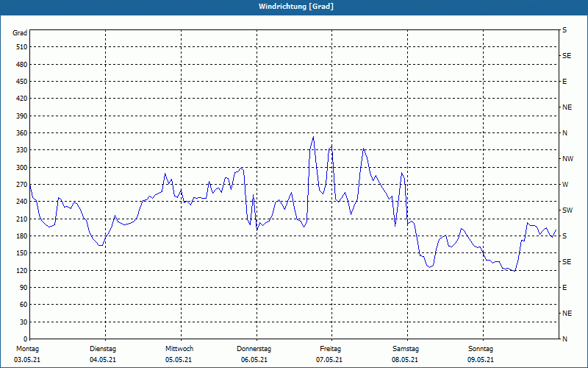Click the 420 value on left axis

pos(22,99)
